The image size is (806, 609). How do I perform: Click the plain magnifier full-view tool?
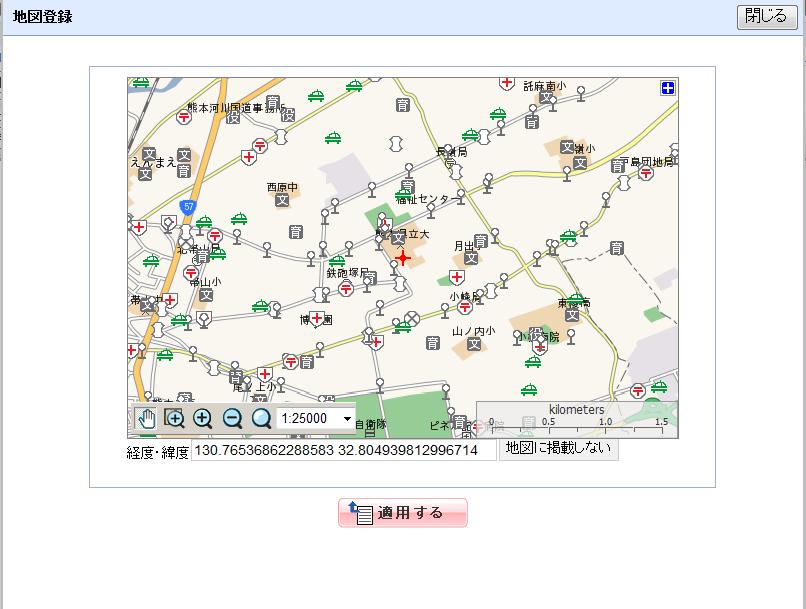click(262, 418)
